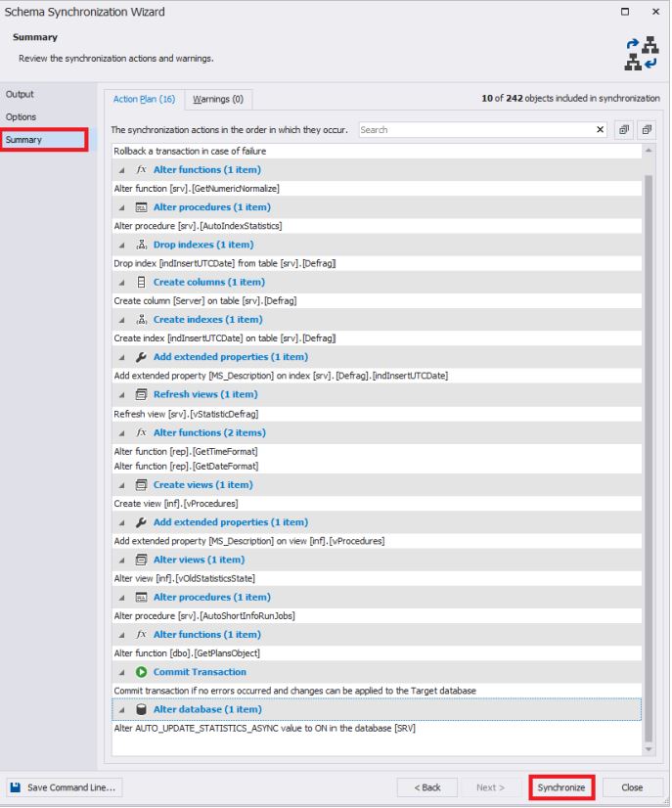This screenshot has height=808, width=672.
Task: Maximize the Schema Synchronization Wizard window
Action: point(625,12)
